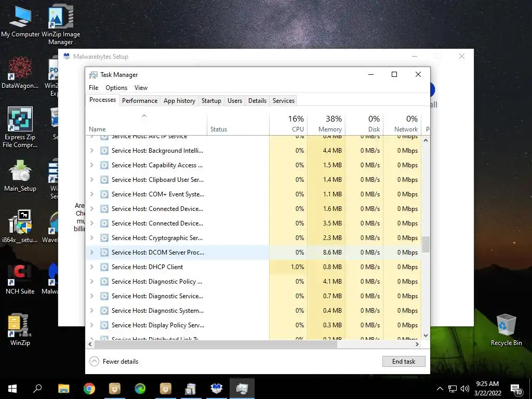Open the View menu
This screenshot has height=399, width=532.
click(x=141, y=87)
